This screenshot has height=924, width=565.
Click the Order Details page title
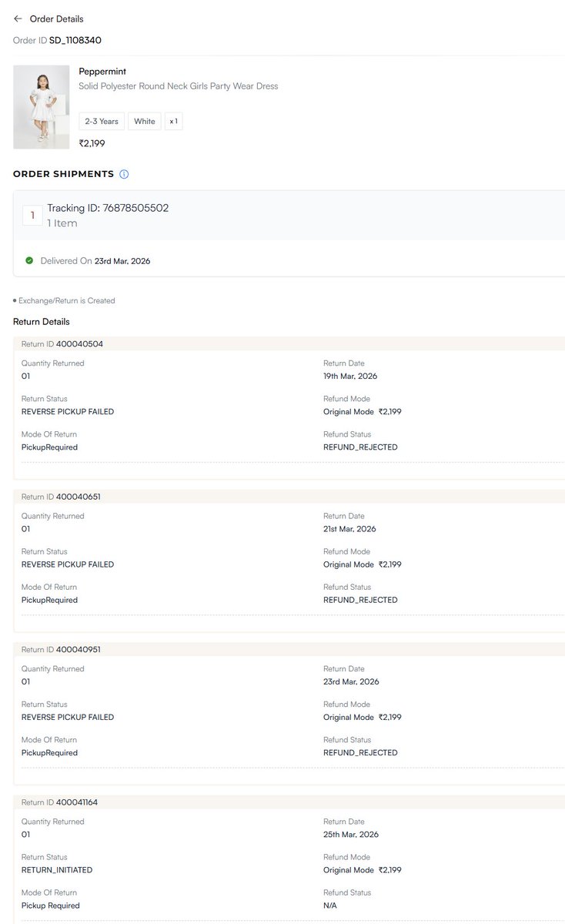point(57,18)
